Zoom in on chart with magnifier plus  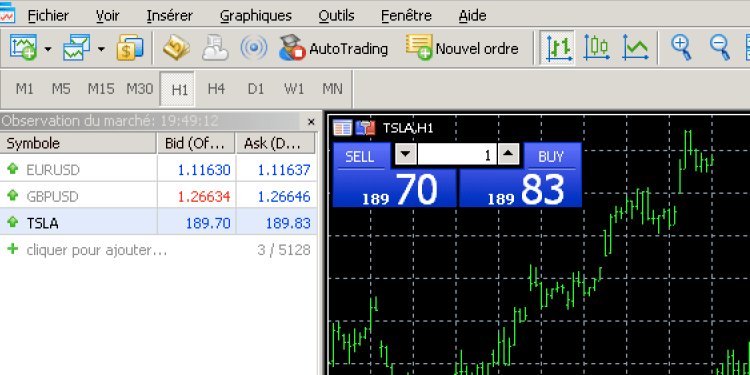click(681, 48)
